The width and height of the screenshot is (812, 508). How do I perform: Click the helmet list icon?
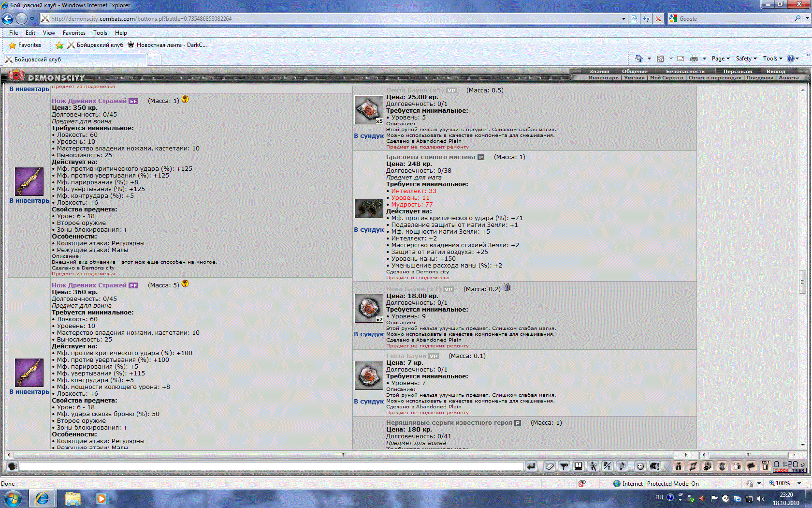654,466
